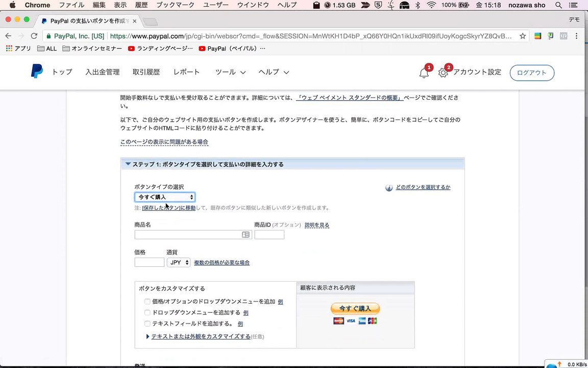Focus the 価格 input field
588x368 pixels.
click(149, 263)
